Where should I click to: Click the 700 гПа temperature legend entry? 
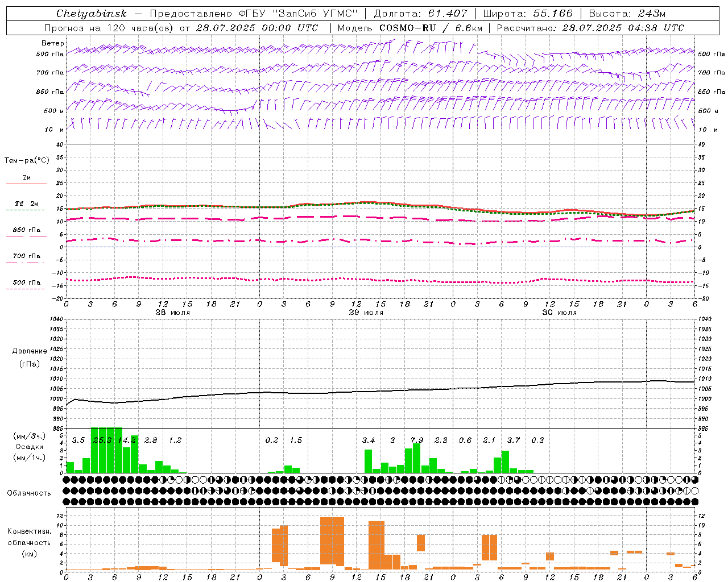click(x=26, y=256)
